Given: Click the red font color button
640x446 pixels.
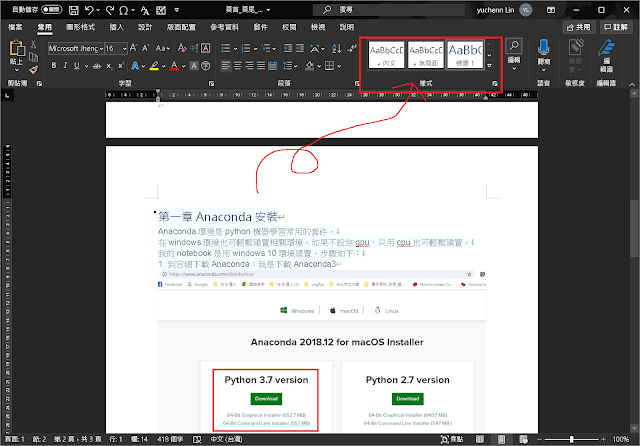Looking at the screenshot, I should (x=174, y=66).
